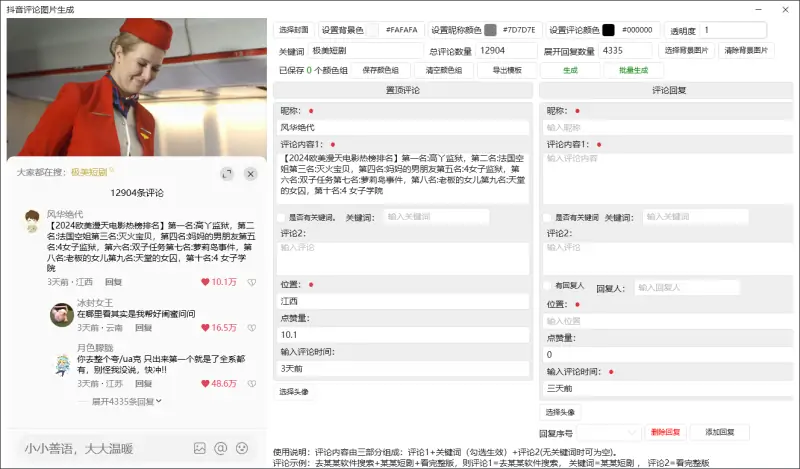
Task: Click the expand icon in comment panel header
Action: (227, 173)
